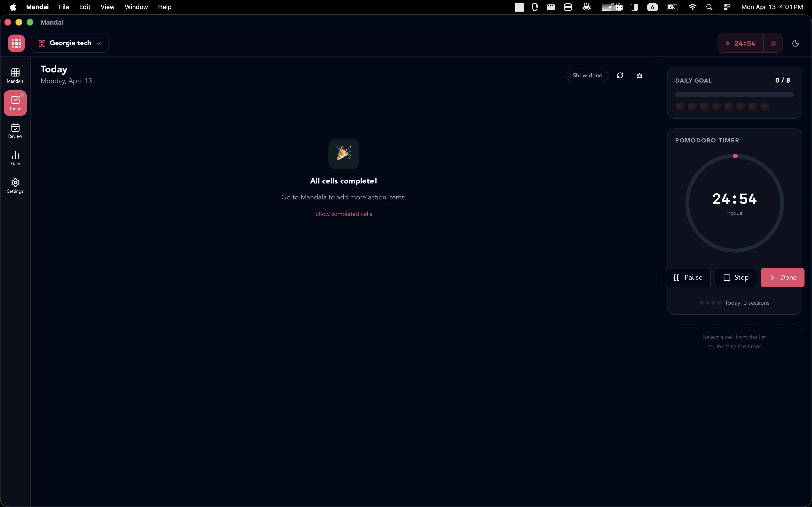The height and width of the screenshot is (507, 812).
Task: Open the Georgia tech workspace dropdown
Action: [x=69, y=43]
